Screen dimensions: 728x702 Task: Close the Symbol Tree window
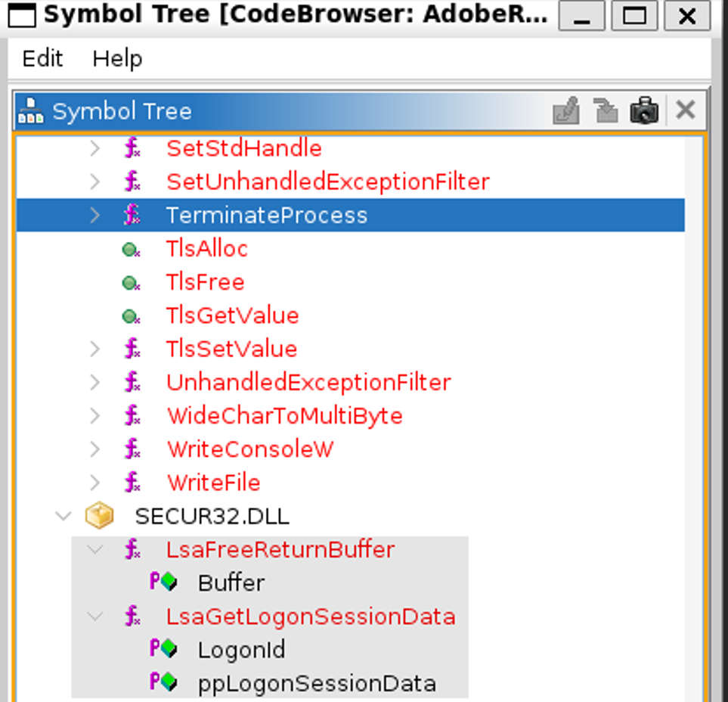(x=687, y=16)
